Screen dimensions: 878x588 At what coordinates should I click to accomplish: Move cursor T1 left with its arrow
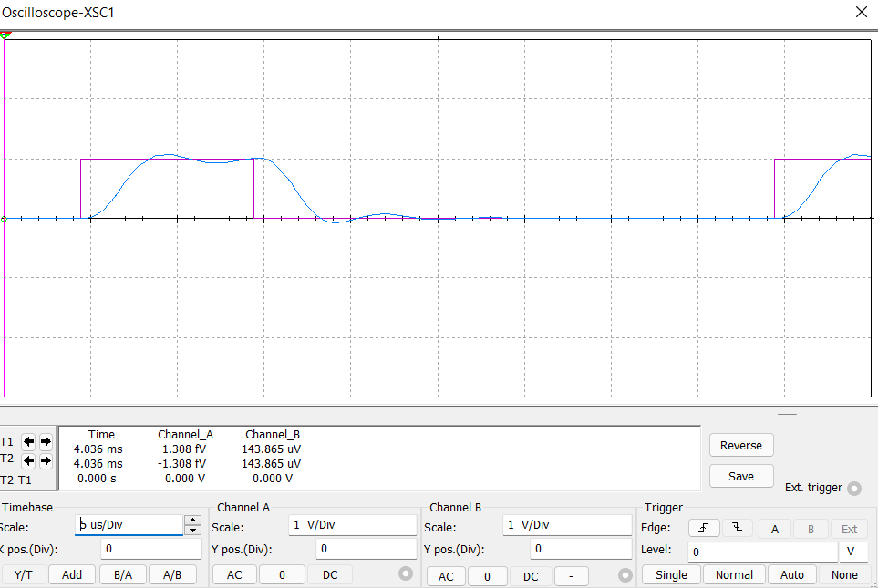click(x=28, y=442)
